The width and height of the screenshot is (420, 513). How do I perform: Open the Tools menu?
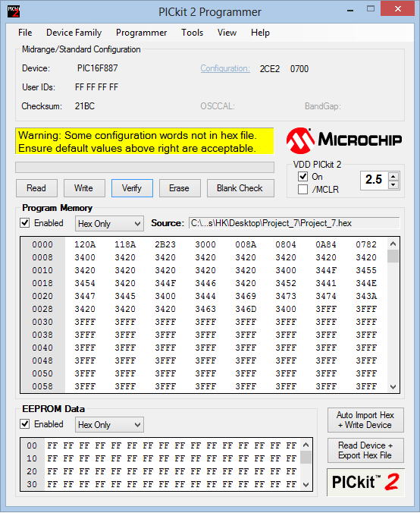(x=193, y=33)
